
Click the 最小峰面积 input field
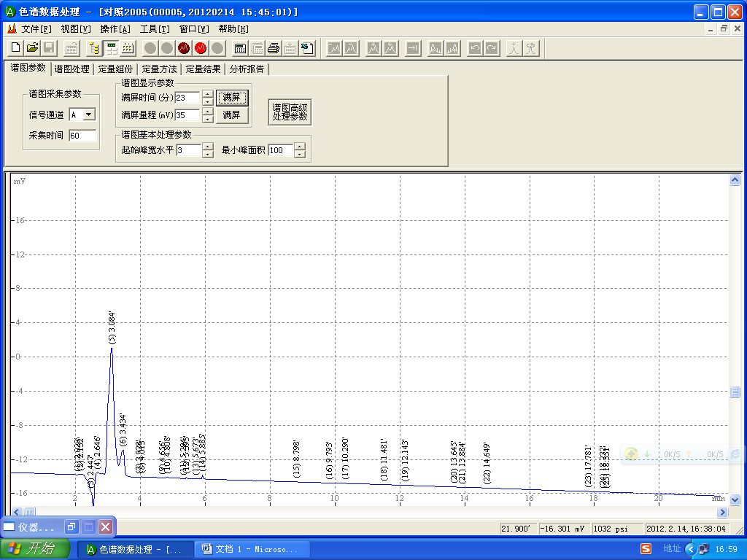point(281,150)
